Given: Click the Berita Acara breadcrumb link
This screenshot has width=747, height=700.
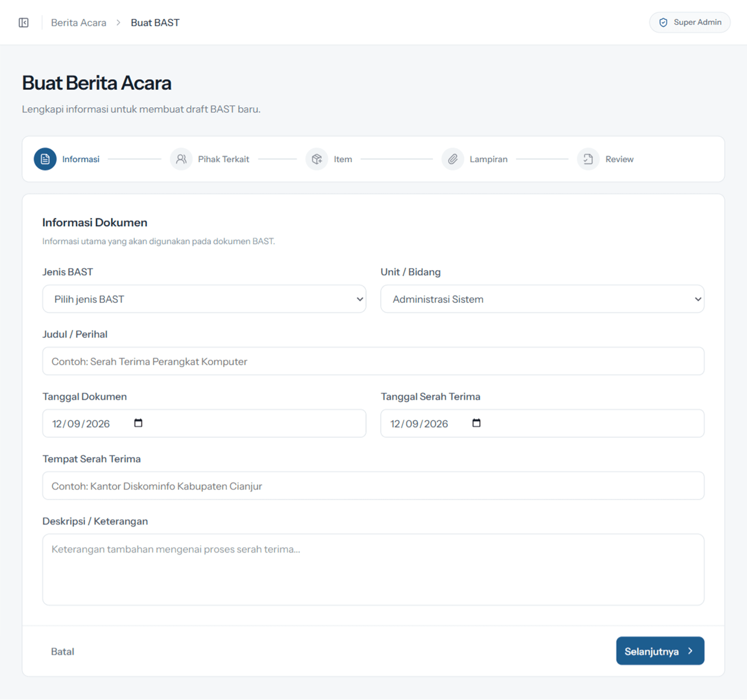Looking at the screenshot, I should (78, 22).
